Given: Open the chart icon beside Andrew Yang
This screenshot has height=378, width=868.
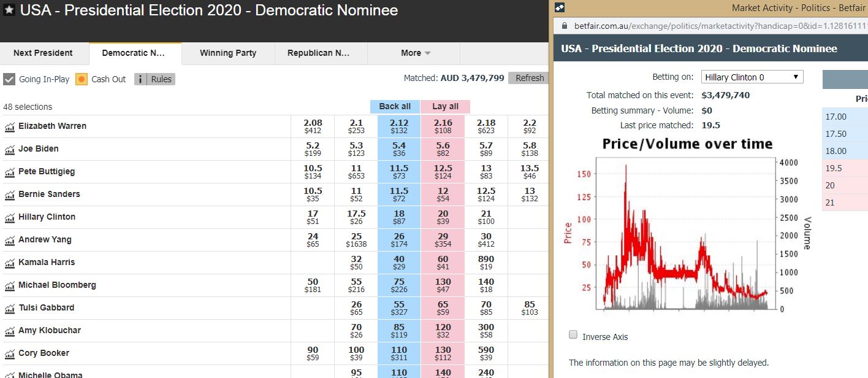Looking at the screenshot, I should coord(9,241).
